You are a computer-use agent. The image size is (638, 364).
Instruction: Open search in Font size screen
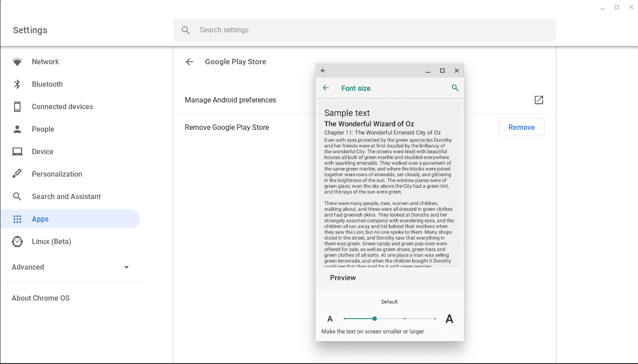455,88
